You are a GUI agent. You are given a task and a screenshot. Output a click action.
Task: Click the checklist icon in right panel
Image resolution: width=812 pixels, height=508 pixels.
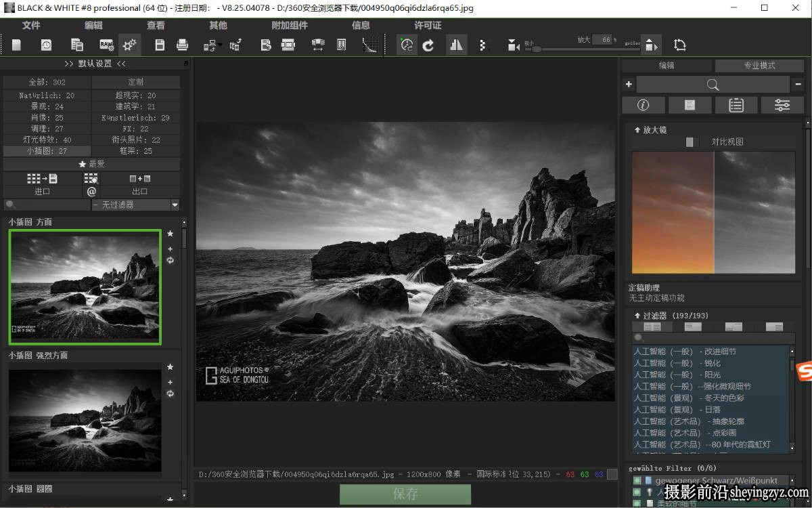point(736,105)
